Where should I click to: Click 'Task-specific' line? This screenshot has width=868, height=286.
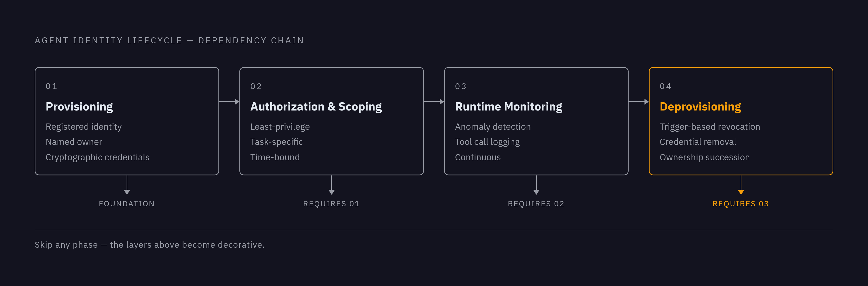pyautogui.click(x=277, y=142)
